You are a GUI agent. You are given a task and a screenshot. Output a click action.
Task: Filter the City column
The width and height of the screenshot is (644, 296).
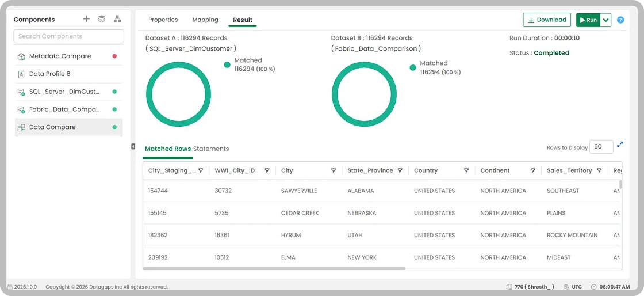pos(333,170)
